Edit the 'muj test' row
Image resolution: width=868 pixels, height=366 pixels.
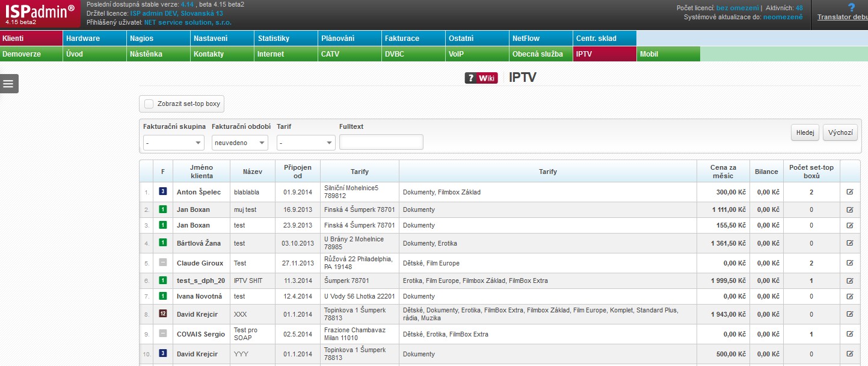point(850,209)
